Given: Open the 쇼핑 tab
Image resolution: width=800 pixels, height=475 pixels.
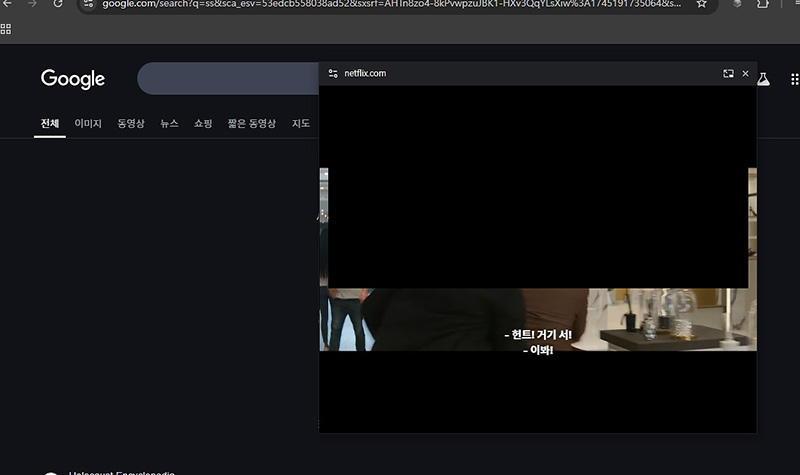Looking at the screenshot, I should [203, 123].
